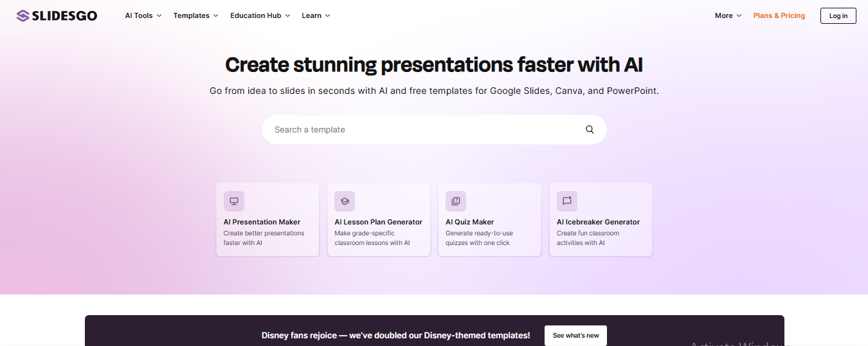Click 'Generate ready-to-use quizzes' description
Image resolution: width=868 pixels, height=346 pixels.
479,238
